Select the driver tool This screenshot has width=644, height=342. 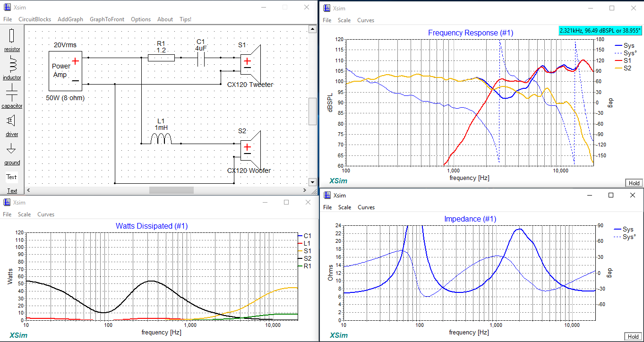11,125
